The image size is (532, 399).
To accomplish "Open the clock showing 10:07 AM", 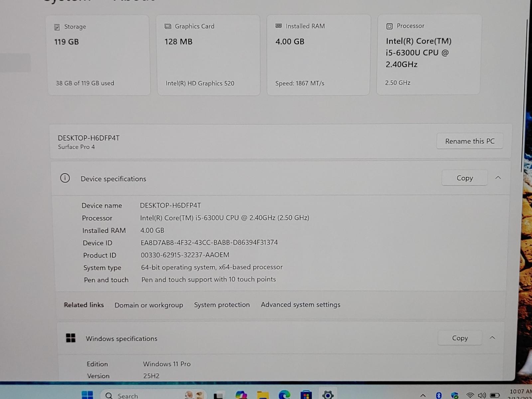I will pos(521,394).
